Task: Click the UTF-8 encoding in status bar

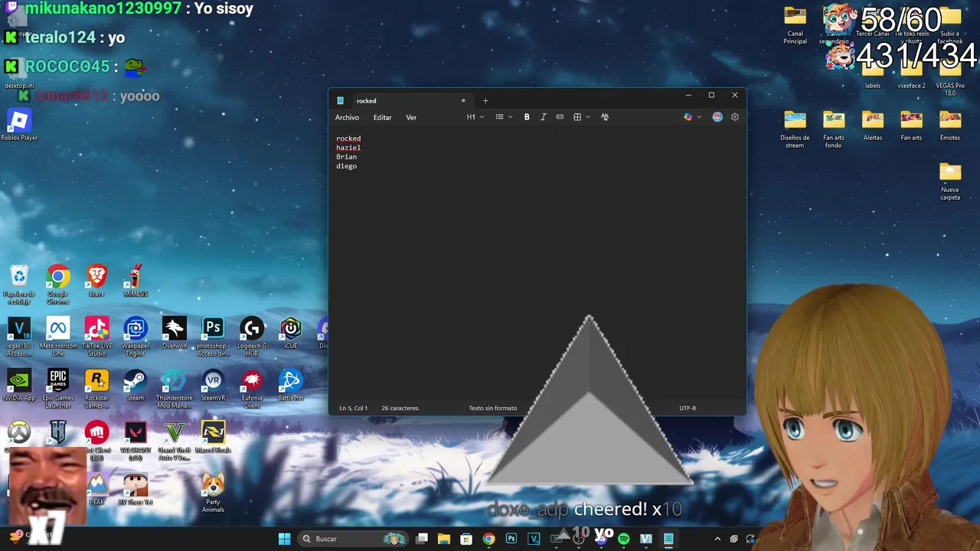Action: pos(688,408)
